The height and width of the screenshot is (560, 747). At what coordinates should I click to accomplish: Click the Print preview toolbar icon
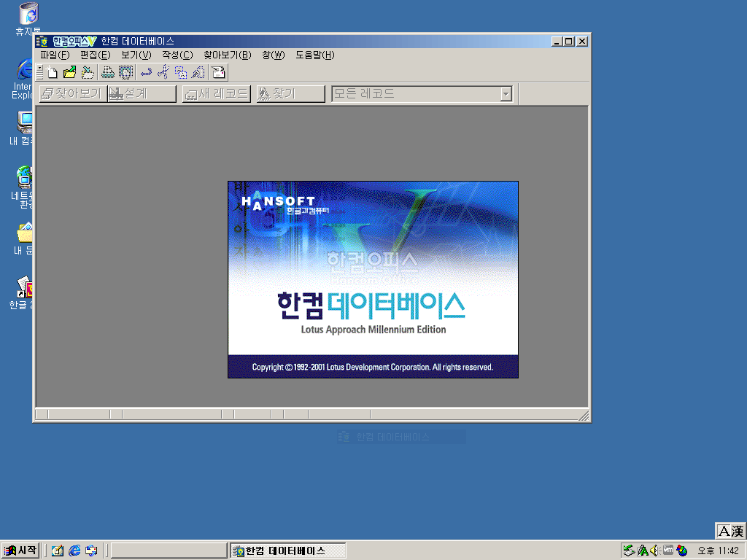(x=125, y=72)
